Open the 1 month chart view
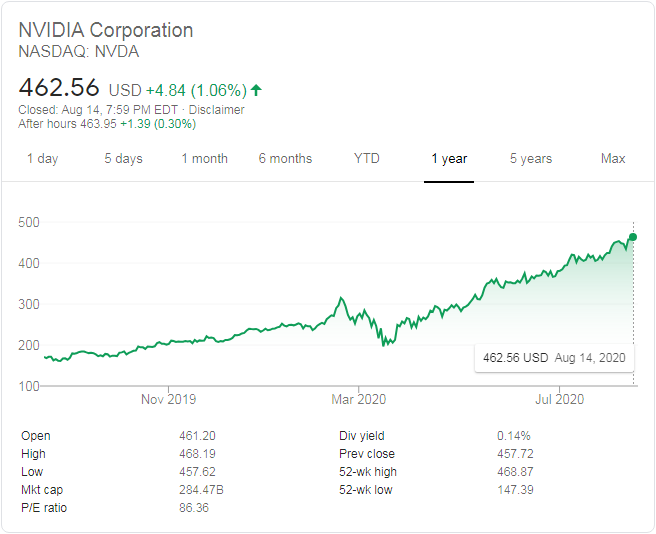 pos(204,159)
